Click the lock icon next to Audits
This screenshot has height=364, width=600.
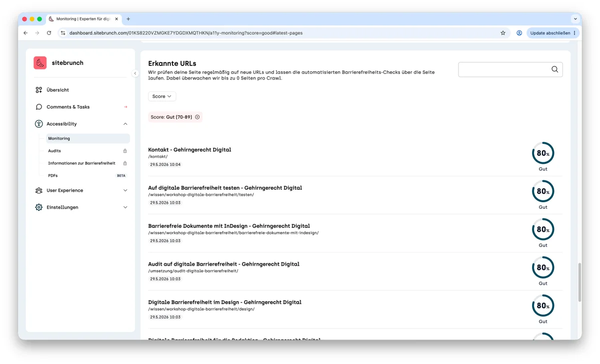coord(125,151)
